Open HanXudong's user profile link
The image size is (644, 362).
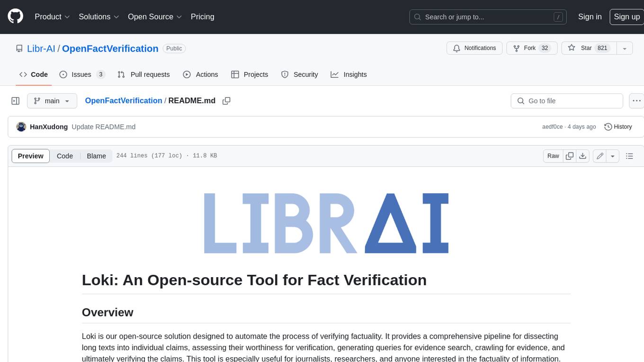pos(49,127)
